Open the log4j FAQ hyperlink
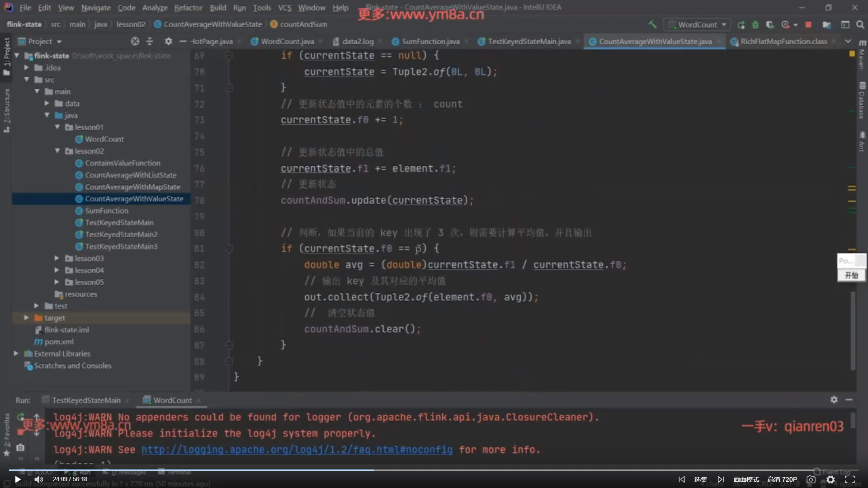Viewport: 868px width, 488px height. (x=297, y=450)
